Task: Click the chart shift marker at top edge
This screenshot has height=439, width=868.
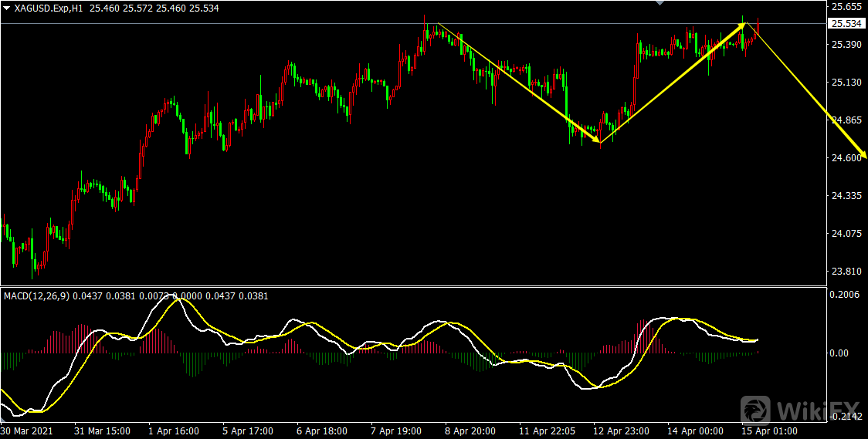Action: coord(659,3)
